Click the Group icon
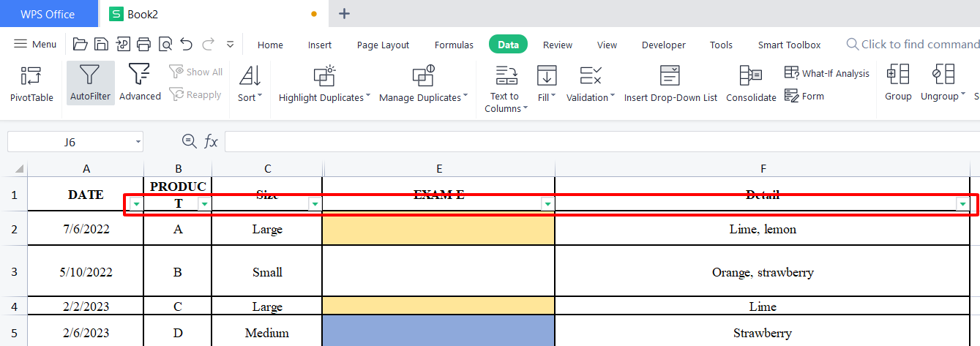 [898, 75]
